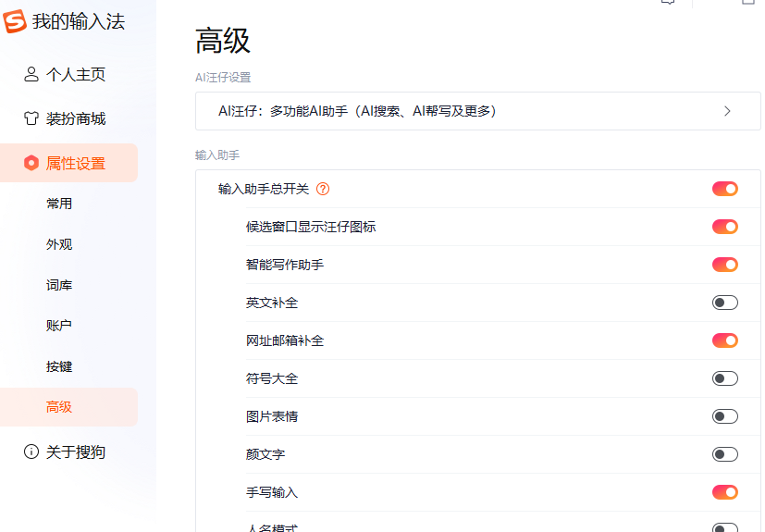Click the hexagon icon beside 属性设置
The width and height of the screenshot is (765, 532).
(31, 163)
